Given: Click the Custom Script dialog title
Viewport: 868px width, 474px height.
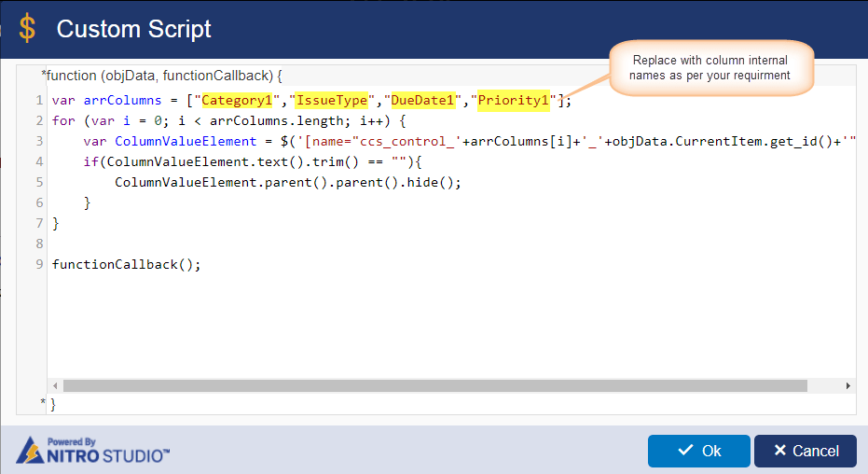Looking at the screenshot, I should point(134,29).
